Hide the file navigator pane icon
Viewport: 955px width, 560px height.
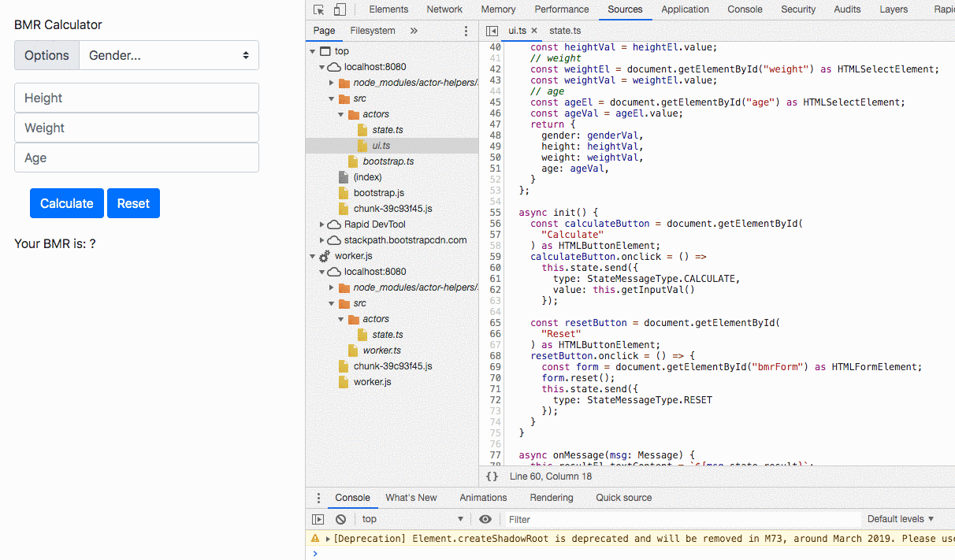click(492, 31)
